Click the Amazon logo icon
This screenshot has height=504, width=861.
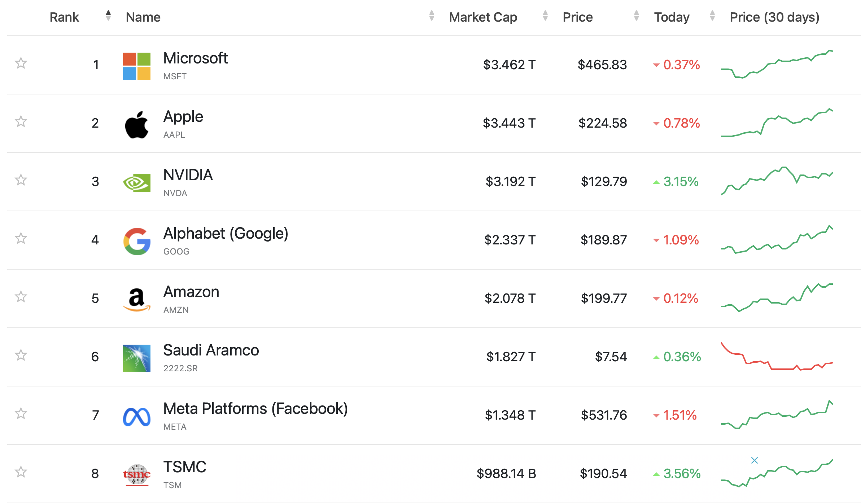(136, 300)
